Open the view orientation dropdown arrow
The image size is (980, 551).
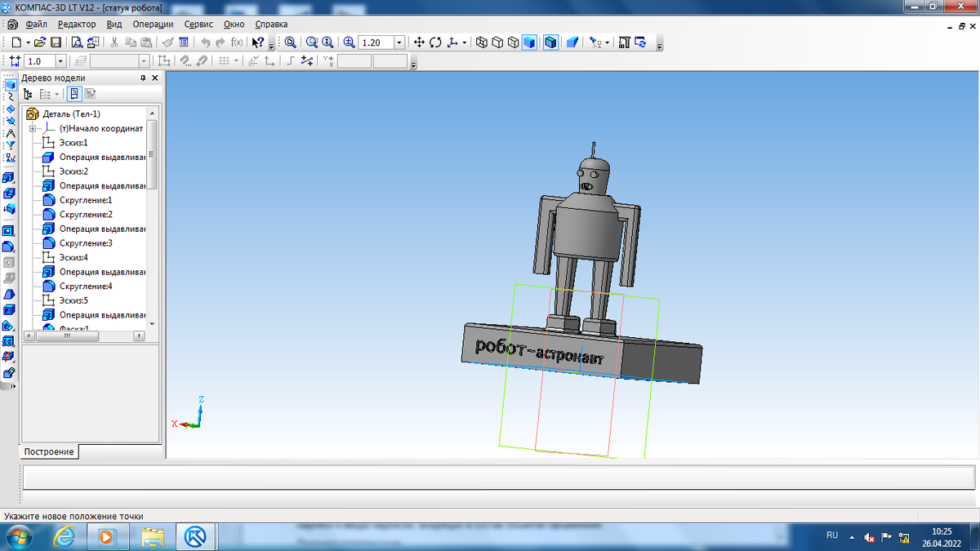tap(465, 42)
